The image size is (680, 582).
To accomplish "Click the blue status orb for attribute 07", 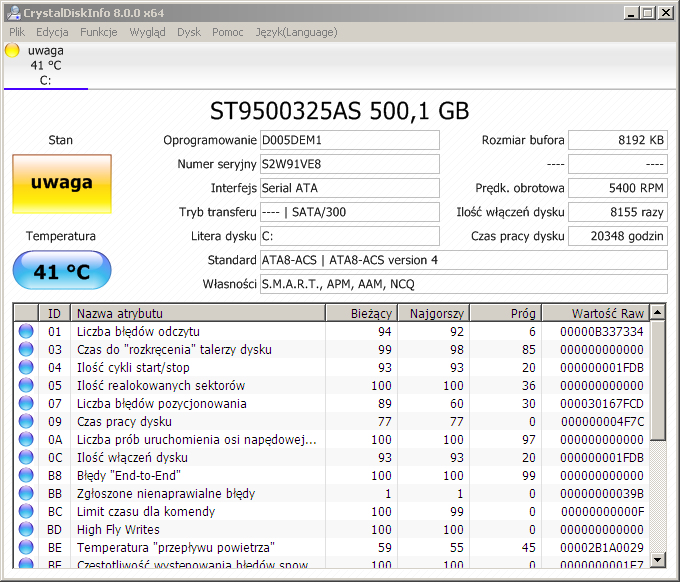I will click(x=26, y=403).
